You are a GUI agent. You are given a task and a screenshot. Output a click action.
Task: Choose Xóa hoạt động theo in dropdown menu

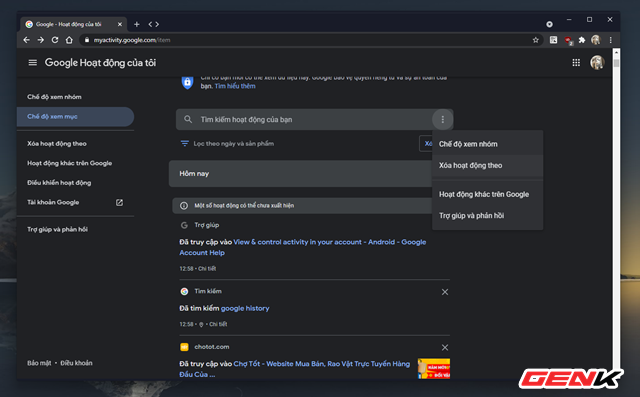pyautogui.click(x=487, y=165)
